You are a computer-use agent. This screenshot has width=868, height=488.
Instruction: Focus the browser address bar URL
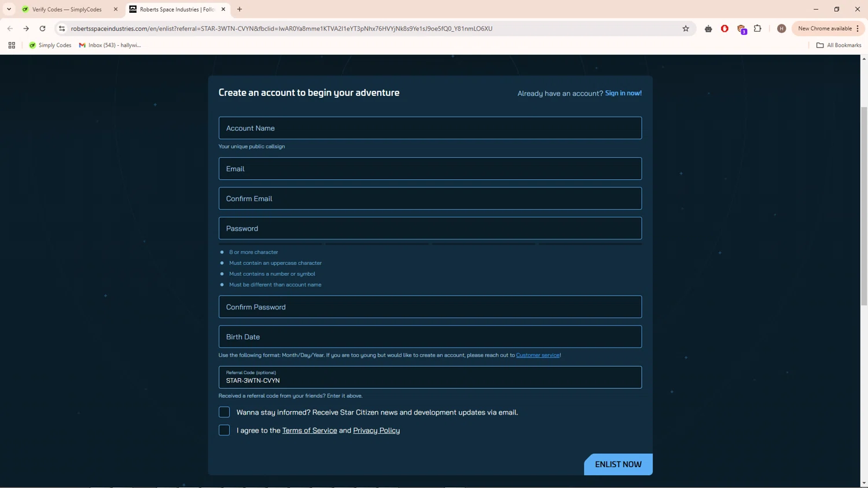click(x=281, y=28)
